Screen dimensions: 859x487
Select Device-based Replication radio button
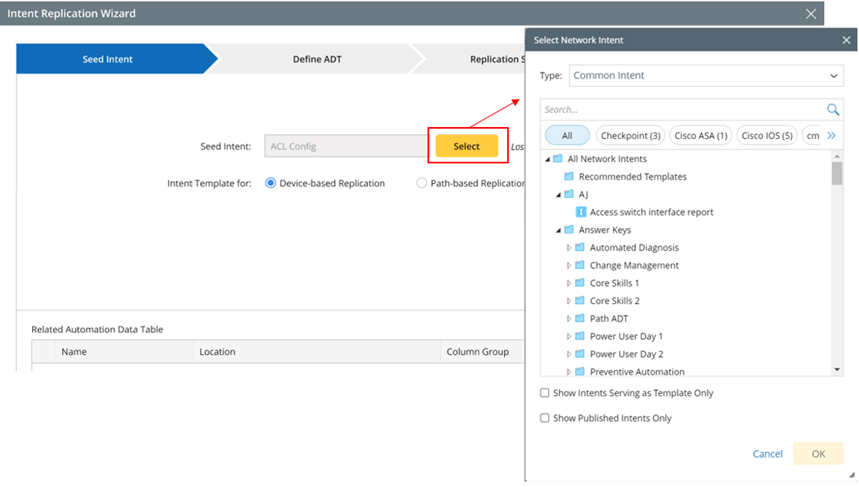pyautogui.click(x=271, y=184)
